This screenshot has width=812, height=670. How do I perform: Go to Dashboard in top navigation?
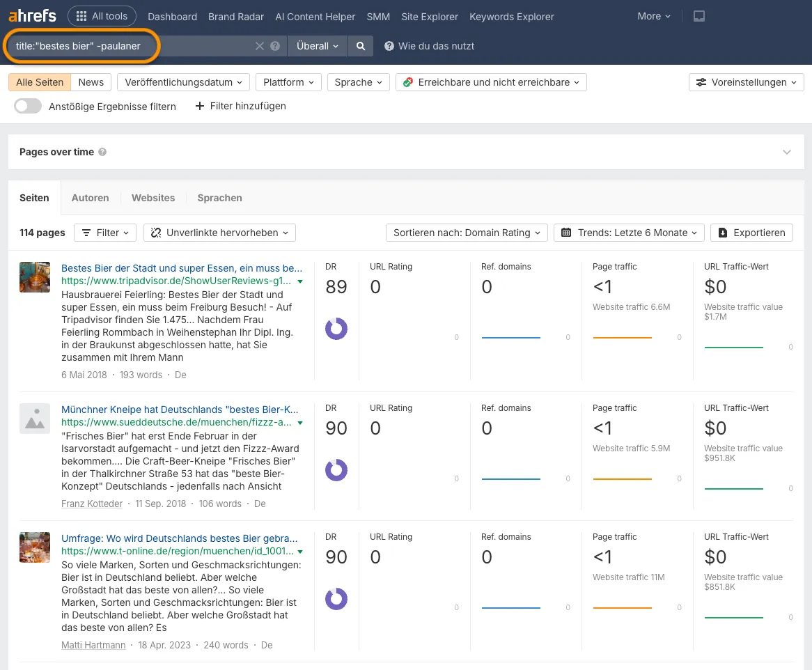coord(173,17)
